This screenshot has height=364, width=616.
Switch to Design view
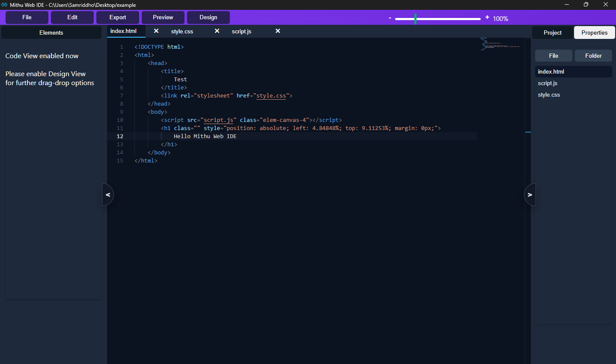[208, 18]
